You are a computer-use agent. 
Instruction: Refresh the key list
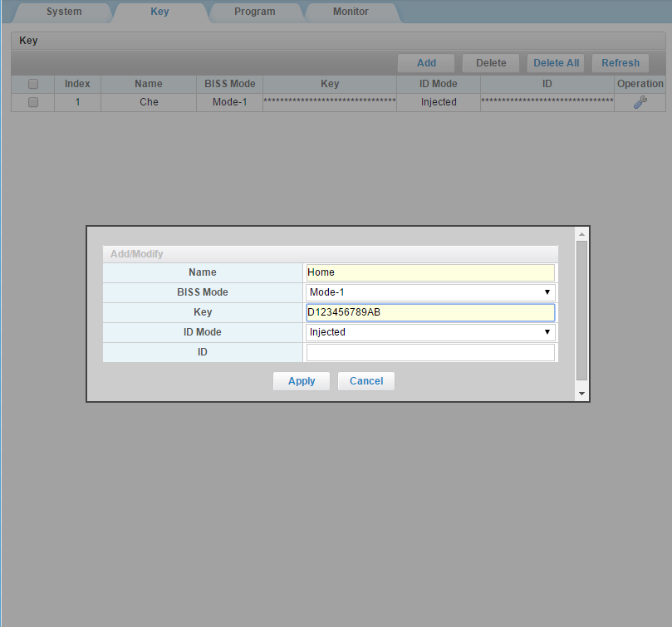(x=620, y=63)
